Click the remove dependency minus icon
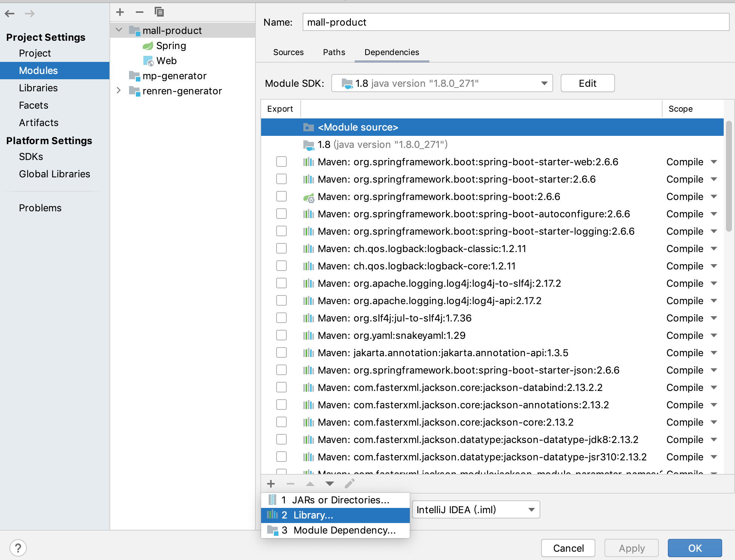The width and height of the screenshot is (735, 560). [291, 484]
